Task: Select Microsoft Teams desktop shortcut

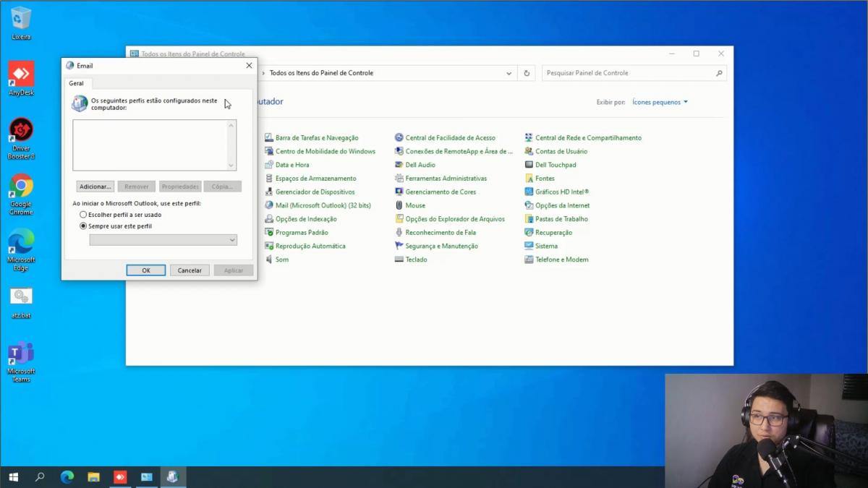Action: pyautogui.click(x=21, y=361)
